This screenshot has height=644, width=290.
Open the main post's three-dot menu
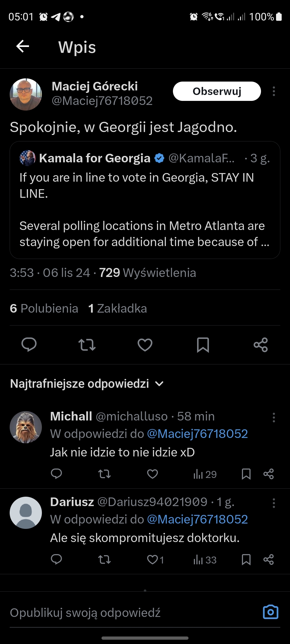[274, 91]
